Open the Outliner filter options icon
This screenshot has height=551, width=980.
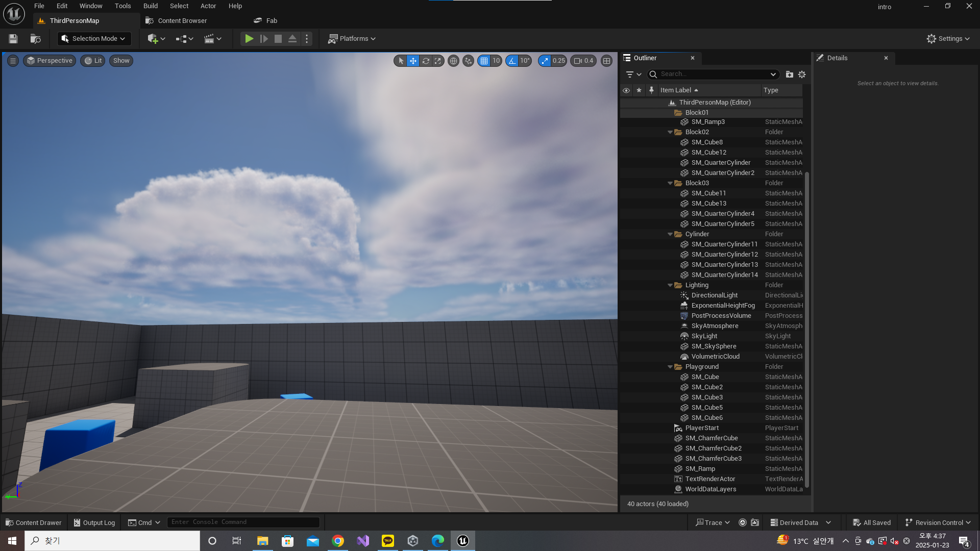633,74
